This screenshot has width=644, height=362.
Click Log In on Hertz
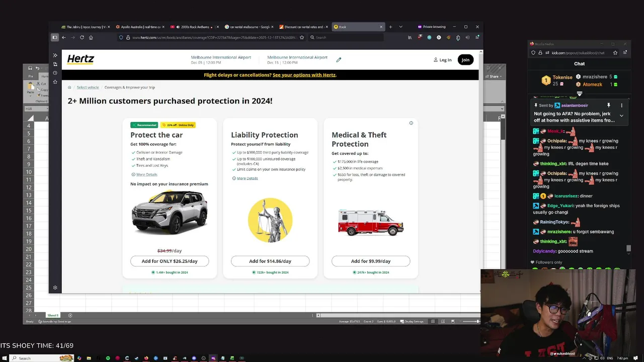click(442, 60)
